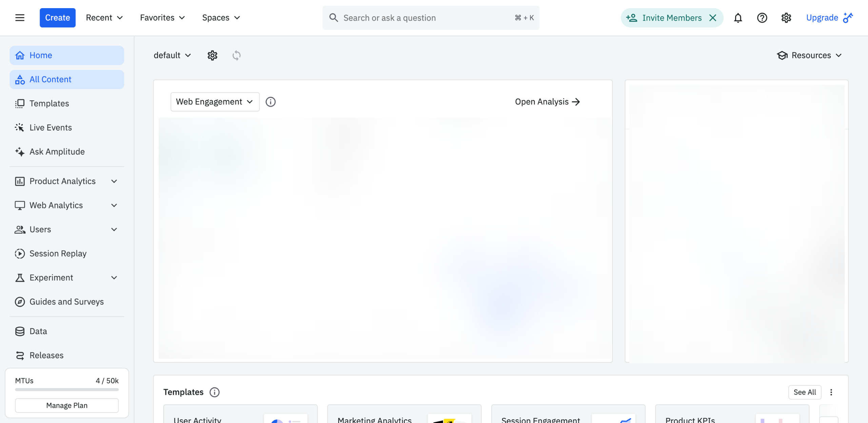Expand the Web Analytics sidebar section
The height and width of the screenshot is (423, 868).
[x=114, y=205]
